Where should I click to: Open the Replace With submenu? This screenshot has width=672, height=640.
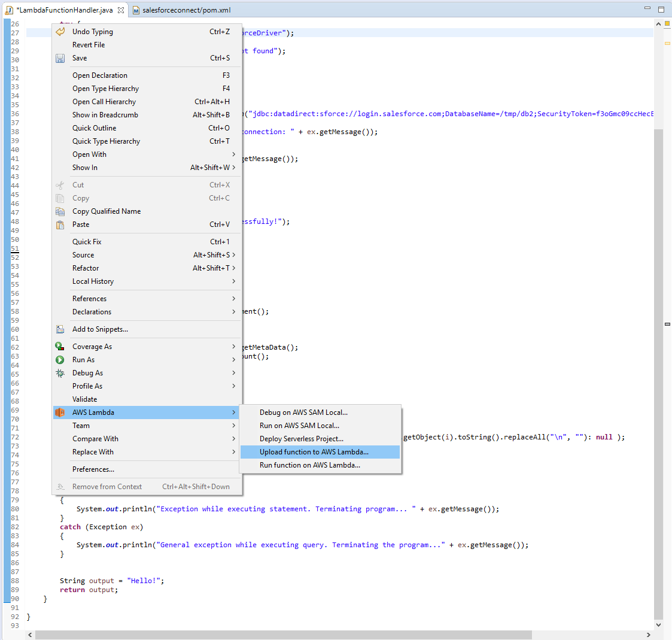[x=147, y=452]
